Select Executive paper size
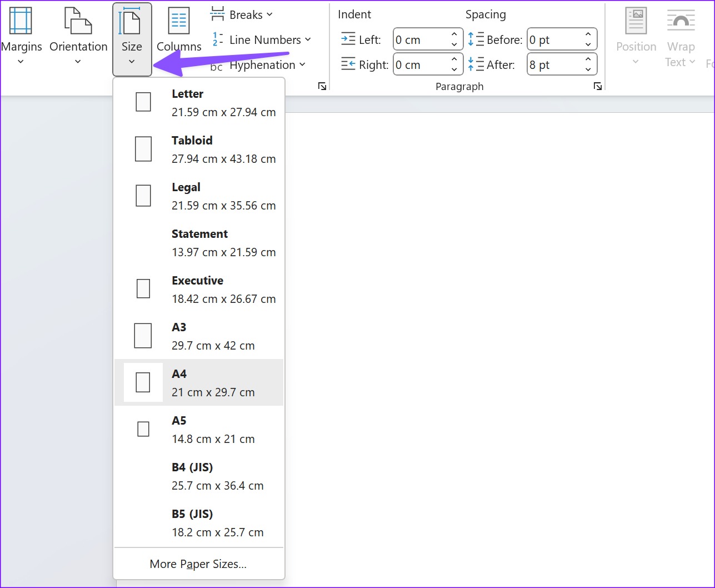Image resolution: width=715 pixels, height=588 pixels. pyautogui.click(x=199, y=289)
